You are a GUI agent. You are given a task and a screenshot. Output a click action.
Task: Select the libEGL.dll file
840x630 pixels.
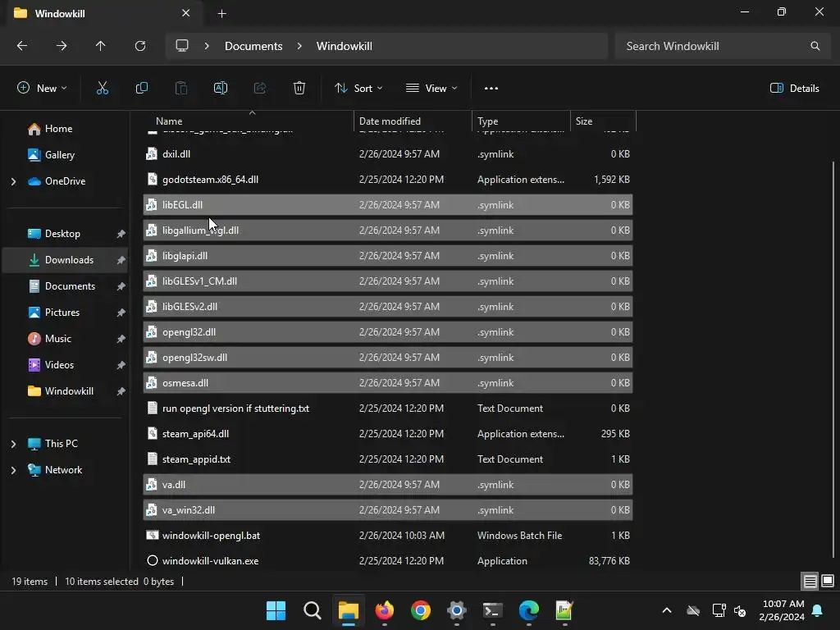(x=388, y=204)
